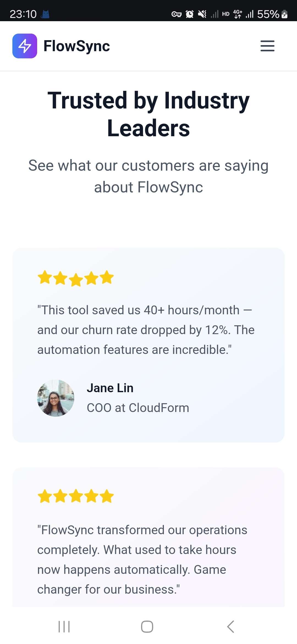The height and width of the screenshot is (644, 297).
Task: Click the FlowSync transformed operations quote
Action: click(142, 560)
